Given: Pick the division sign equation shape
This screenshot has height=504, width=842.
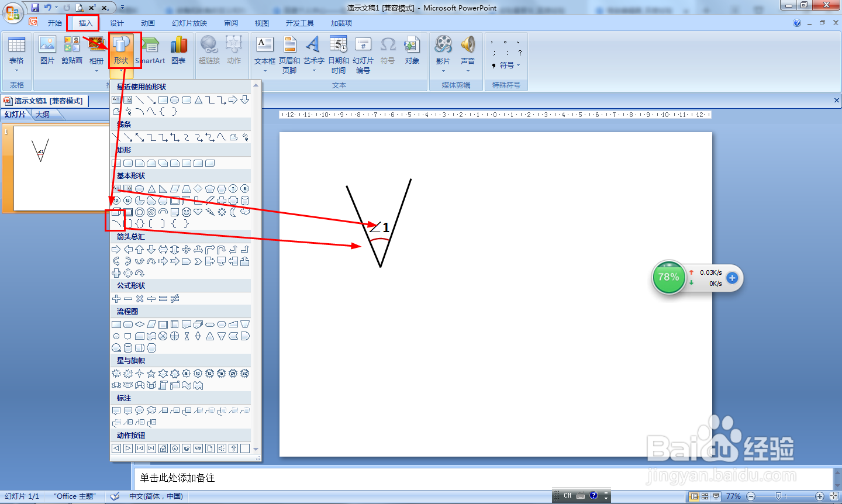Looking at the screenshot, I should (x=151, y=298).
